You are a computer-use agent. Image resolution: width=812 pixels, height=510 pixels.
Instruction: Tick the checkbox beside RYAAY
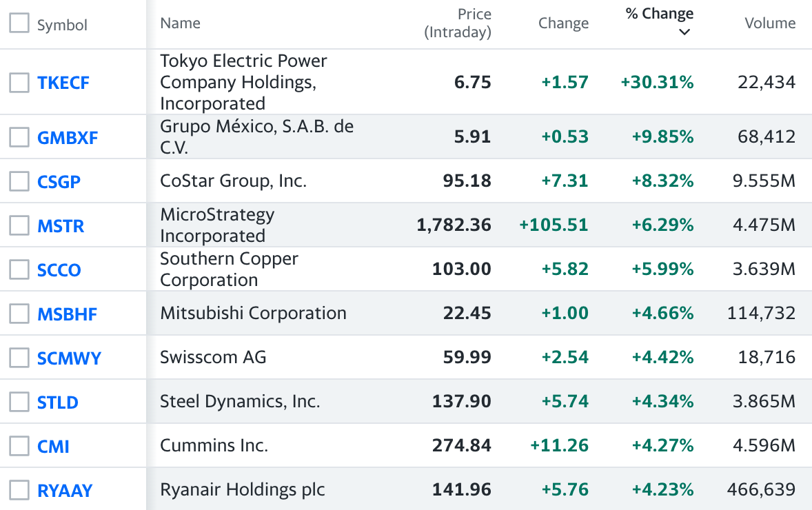click(19, 490)
